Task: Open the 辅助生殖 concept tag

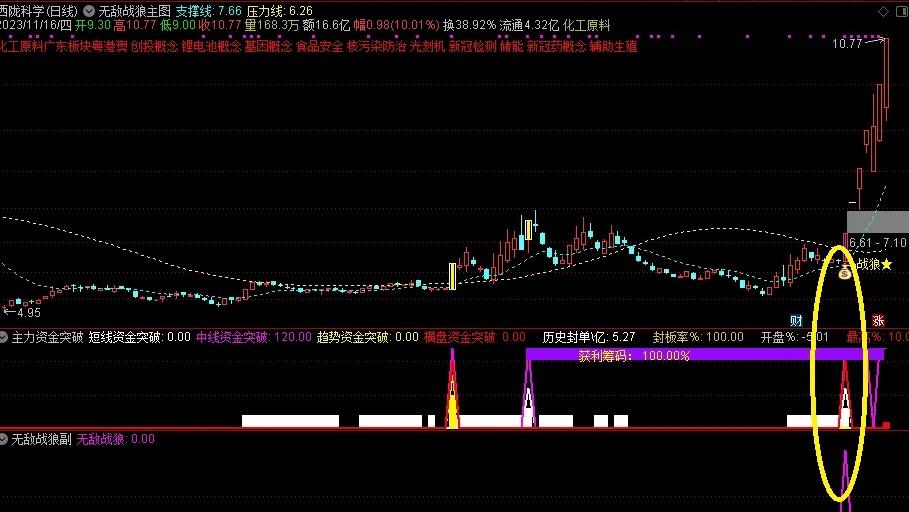Action: [x=613, y=46]
